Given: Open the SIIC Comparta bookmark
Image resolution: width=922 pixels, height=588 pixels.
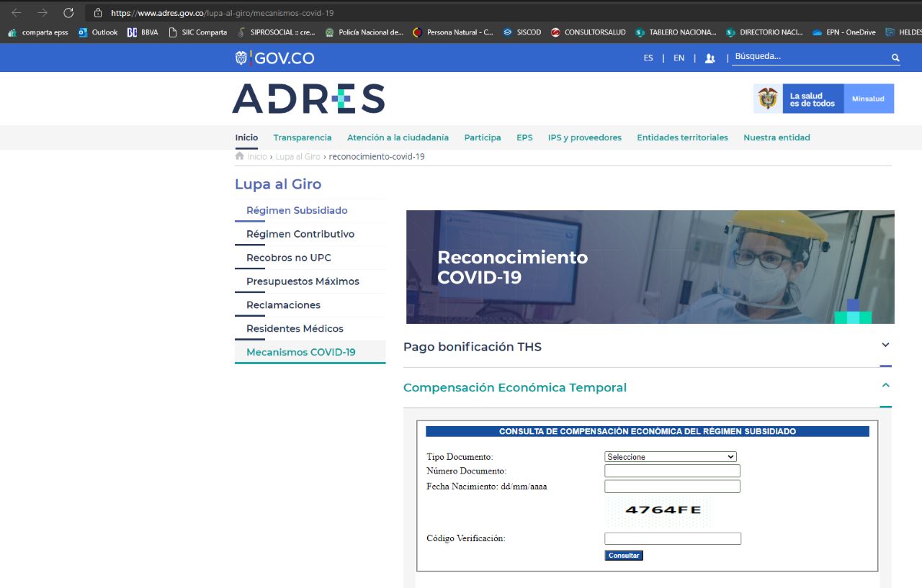Looking at the screenshot, I should (197, 32).
